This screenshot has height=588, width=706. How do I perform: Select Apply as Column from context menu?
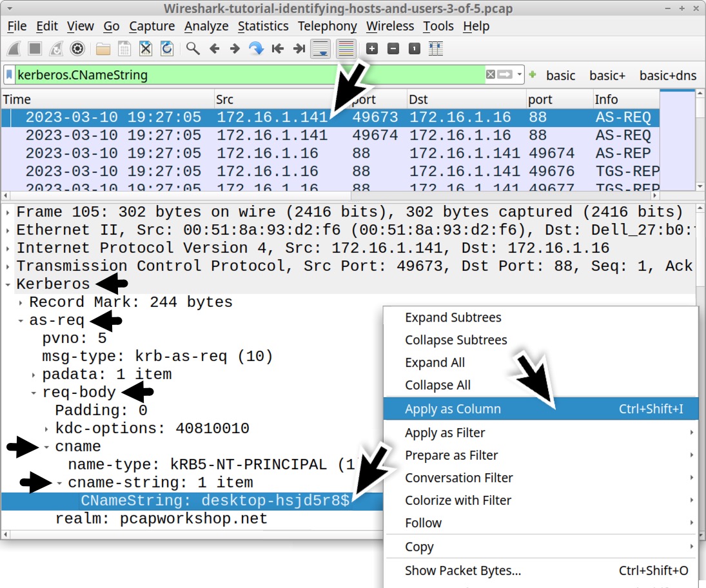[x=453, y=408]
